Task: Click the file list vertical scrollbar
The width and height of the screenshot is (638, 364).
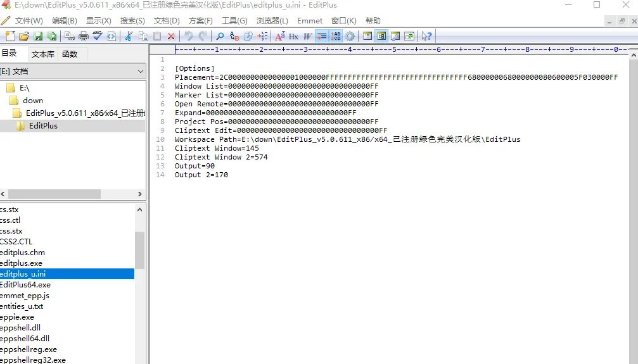Action: [140, 250]
